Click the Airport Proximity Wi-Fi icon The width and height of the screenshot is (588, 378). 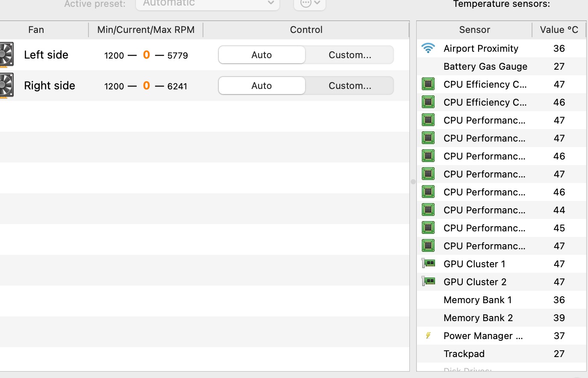click(428, 48)
